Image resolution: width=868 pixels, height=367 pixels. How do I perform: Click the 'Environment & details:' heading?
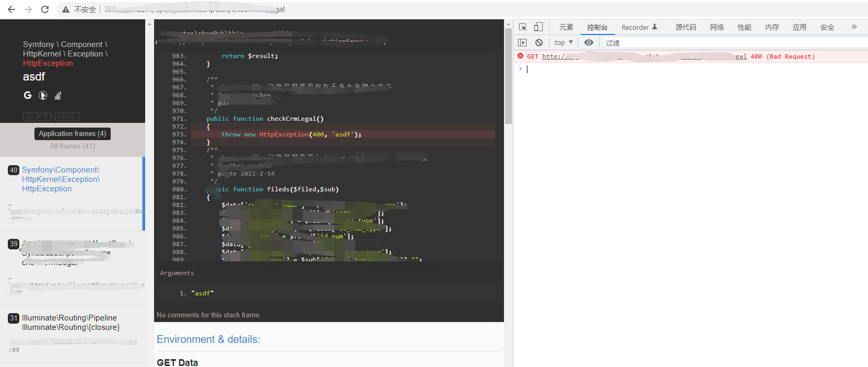pyautogui.click(x=208, y=339)
